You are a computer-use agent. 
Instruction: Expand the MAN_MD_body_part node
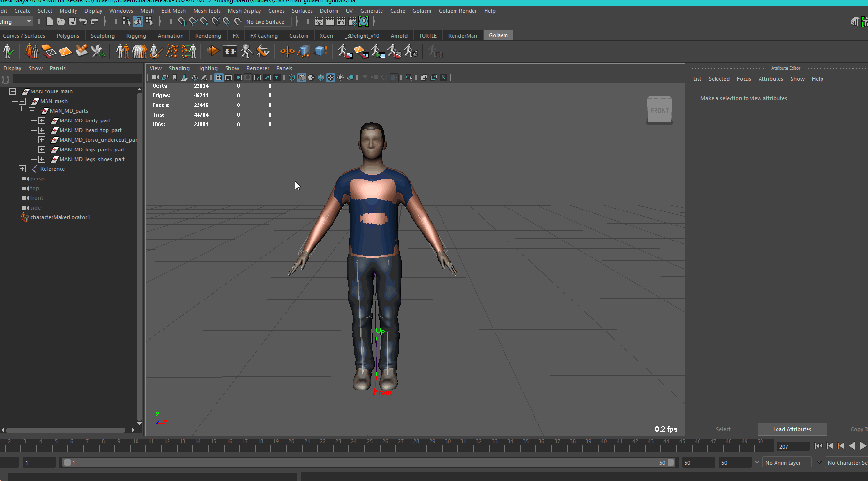pos(42,120)
